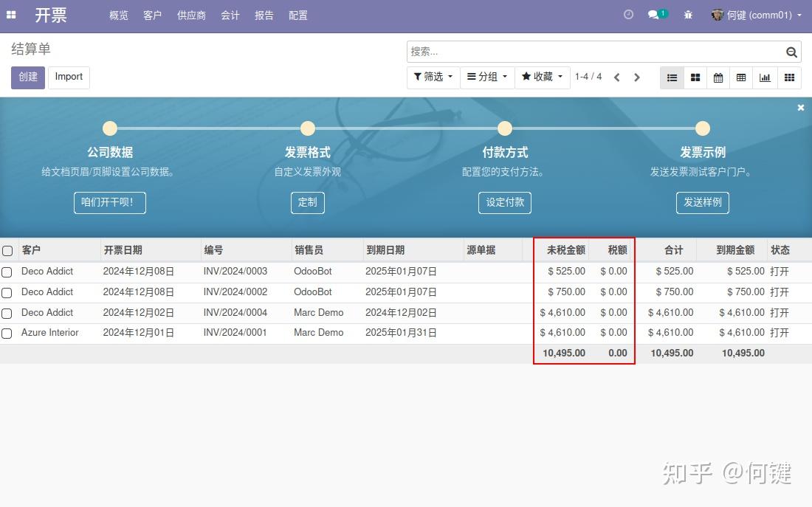Open the scheduled activities clock
Viewport: 812px width, 507px height.
[628, 14]
